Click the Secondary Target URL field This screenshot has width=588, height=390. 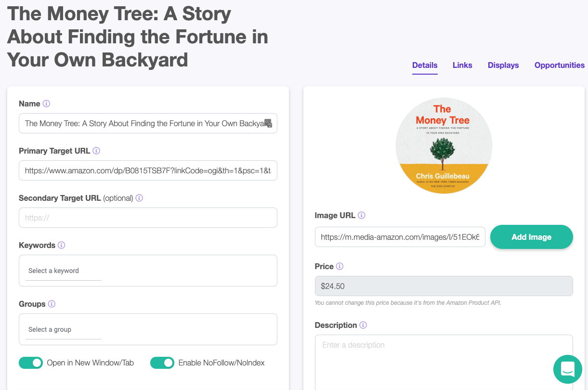148,218
